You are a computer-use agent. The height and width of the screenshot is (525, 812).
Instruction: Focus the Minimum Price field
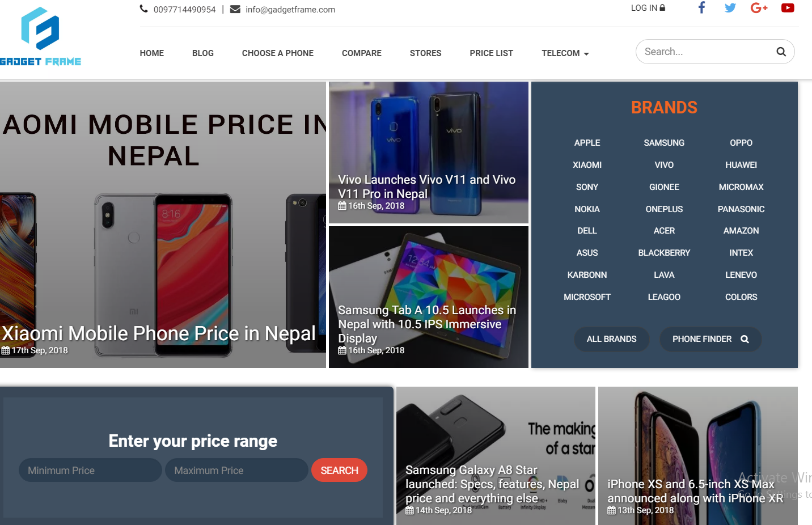coord(90,470)
